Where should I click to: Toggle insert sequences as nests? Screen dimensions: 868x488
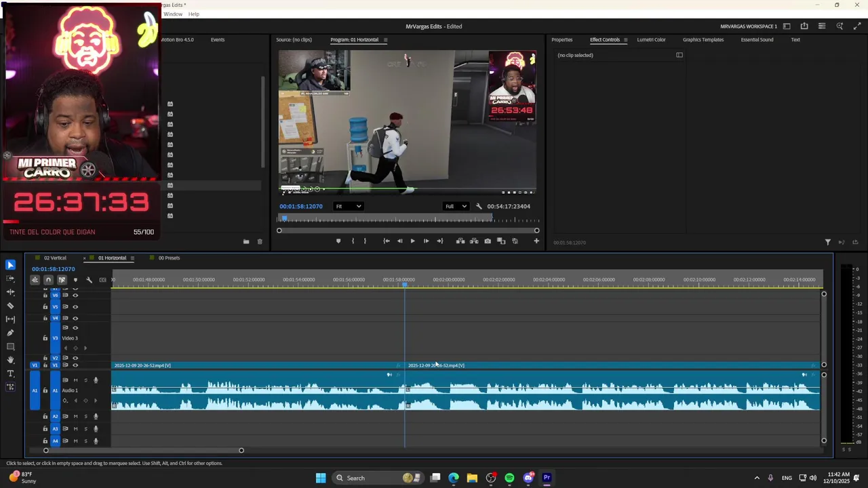35,280
